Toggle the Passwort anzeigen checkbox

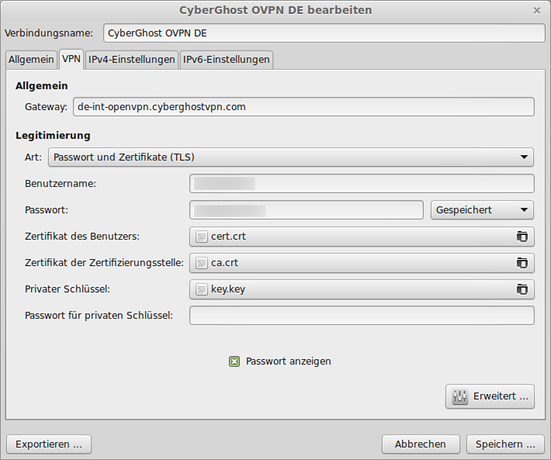click(234, 361)
